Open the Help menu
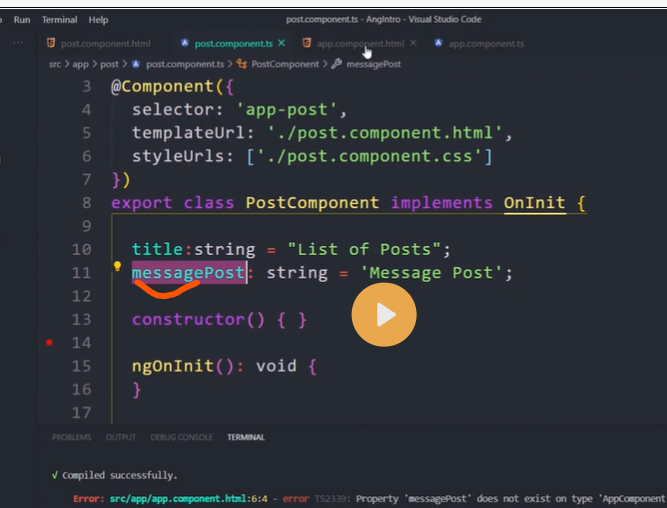Viewport: 667px width, 508px height. [x=99, y=19]
